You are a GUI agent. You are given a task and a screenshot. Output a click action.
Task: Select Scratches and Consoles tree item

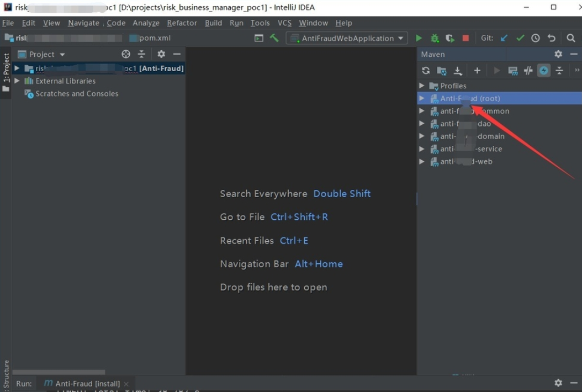77,94
